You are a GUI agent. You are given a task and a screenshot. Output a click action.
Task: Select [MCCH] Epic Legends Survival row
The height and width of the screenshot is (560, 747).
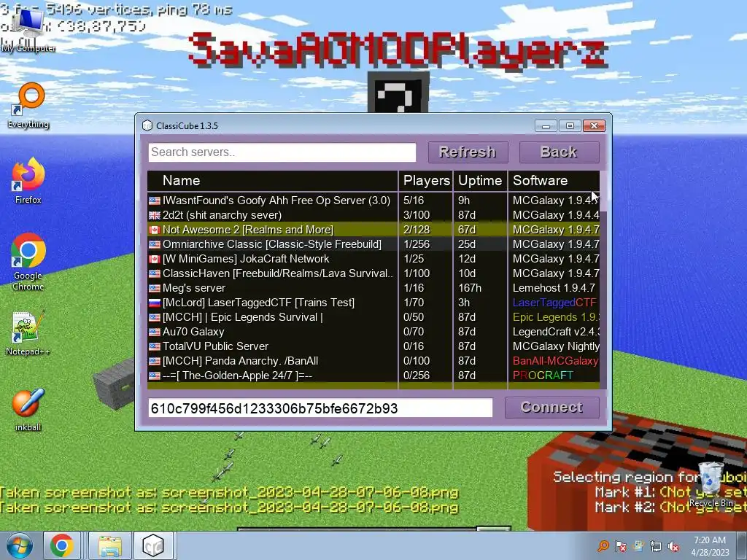tap(373, 317)
